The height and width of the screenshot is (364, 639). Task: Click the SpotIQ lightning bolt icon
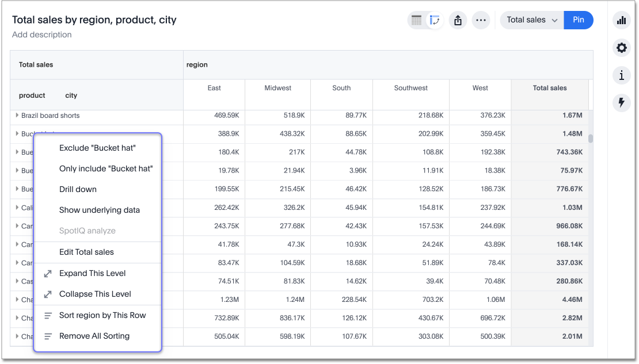point(621,103)
